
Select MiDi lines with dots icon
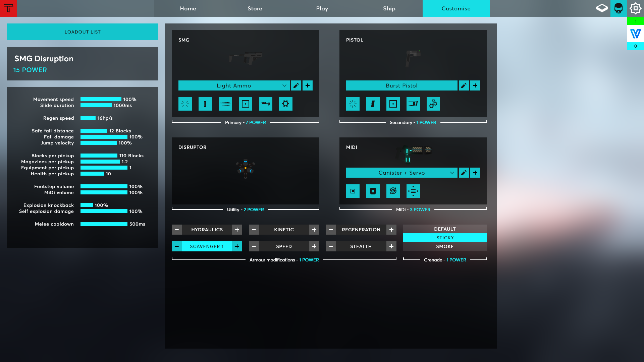[413, 191]
